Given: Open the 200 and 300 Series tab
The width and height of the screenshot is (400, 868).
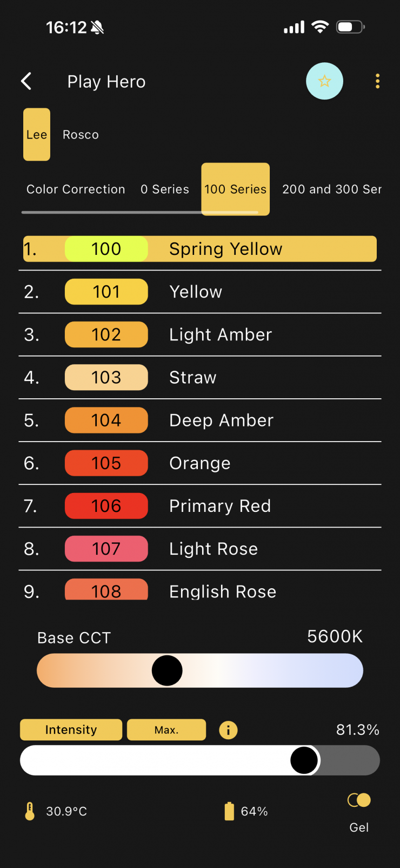Looking at the screenshot, I should [331, 189].
